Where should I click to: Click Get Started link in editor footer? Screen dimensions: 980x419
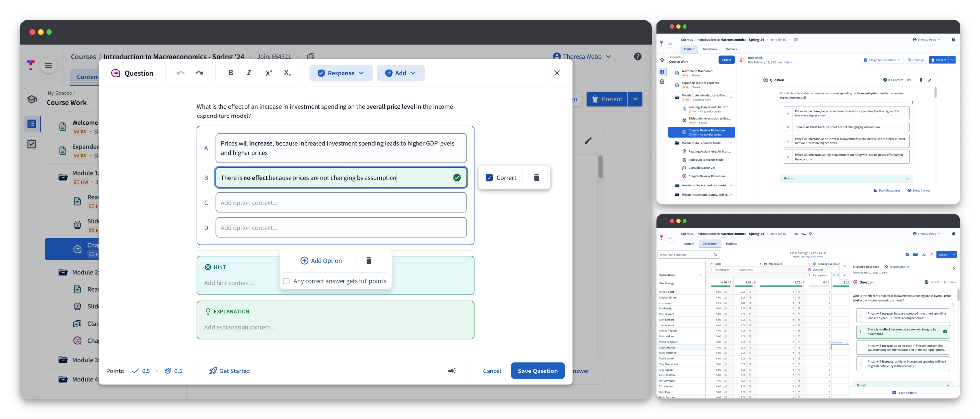[x=229, y=371]
